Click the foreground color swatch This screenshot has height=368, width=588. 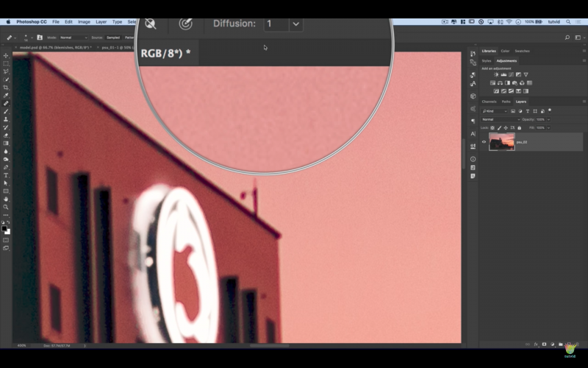pyautogui.click(x=4, y=228)
